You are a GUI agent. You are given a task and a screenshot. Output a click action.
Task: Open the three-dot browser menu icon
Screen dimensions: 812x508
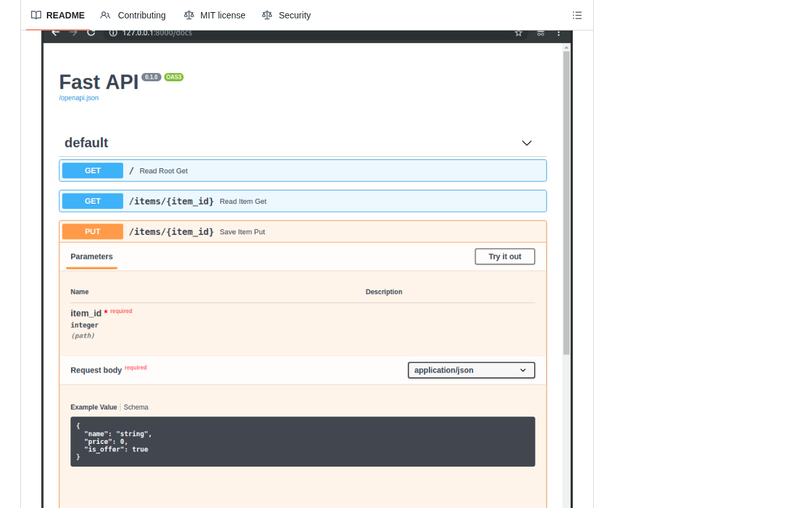(x=559, y=33)
